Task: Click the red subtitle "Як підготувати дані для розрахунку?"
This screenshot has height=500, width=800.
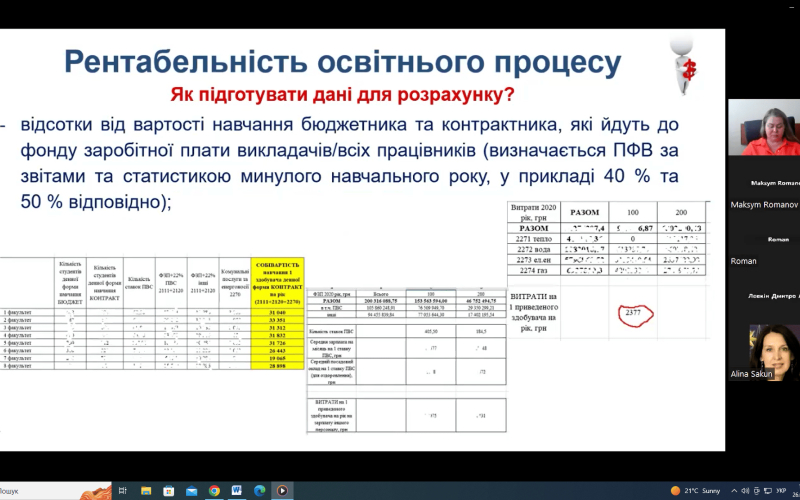Action: (x=342, y=95)
